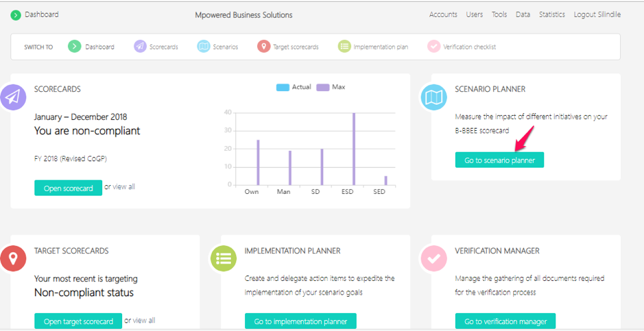Click the large red pin icon on Target Scorecards card
Image resolution: width=644 pixels, height=331 pixels.
click(x=13, y=259)
